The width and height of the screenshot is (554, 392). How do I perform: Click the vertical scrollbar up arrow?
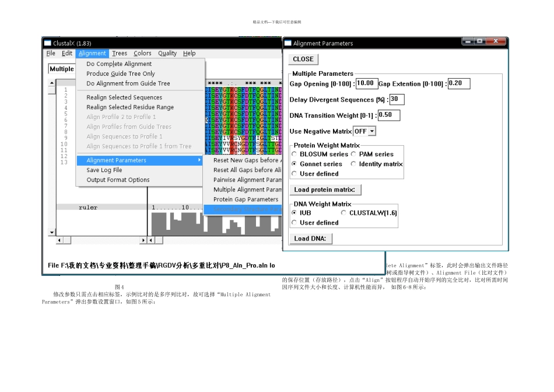click(x=52, y=83)
